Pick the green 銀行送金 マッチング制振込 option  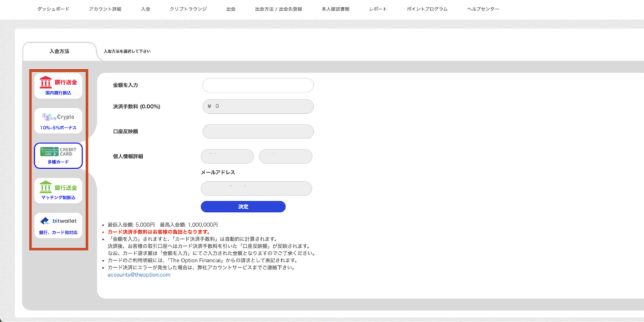(x=58, y=191)
